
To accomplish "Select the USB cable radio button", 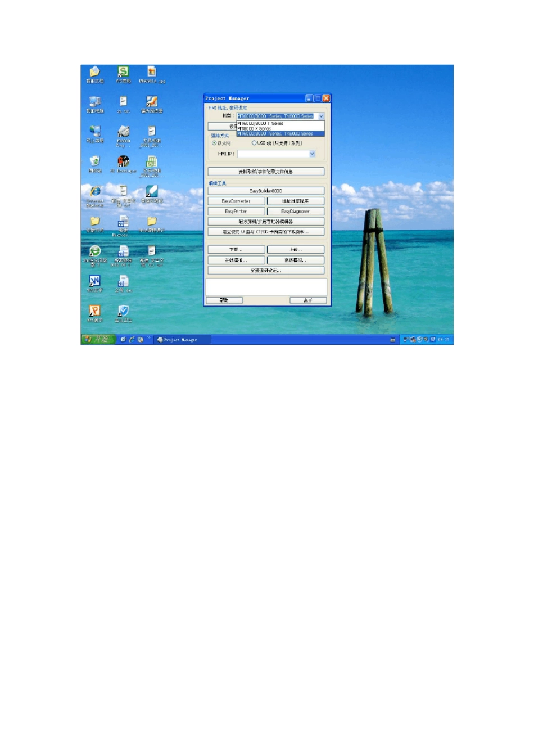I will pos(254,143).
